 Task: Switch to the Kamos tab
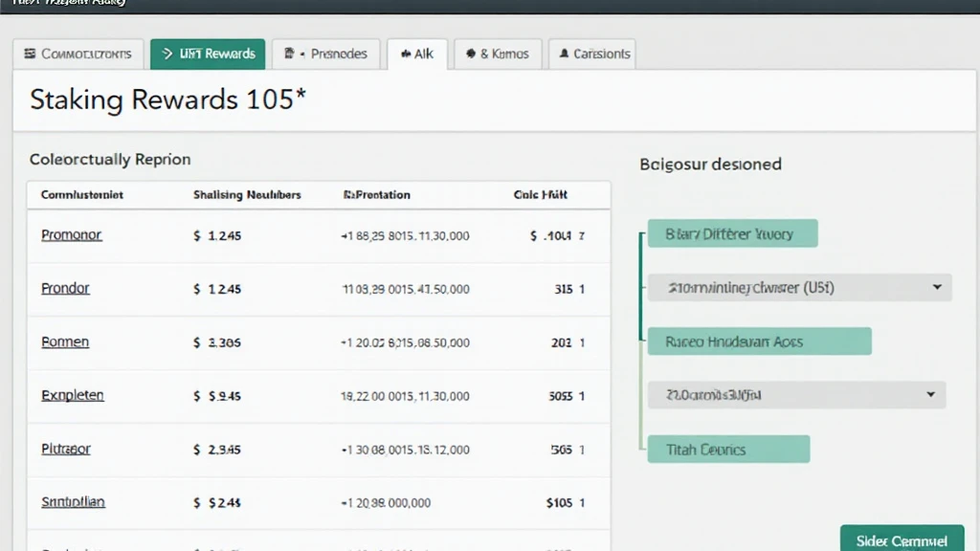[498, 55]
